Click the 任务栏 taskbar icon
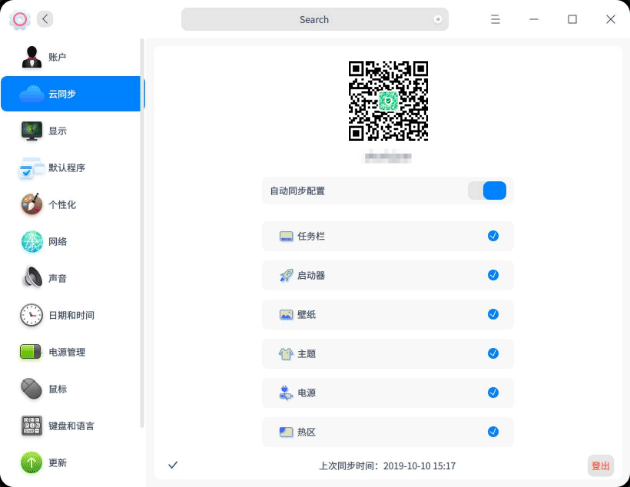Image resolution: width=630 pixels, height=487 pixels. (286, 236)
